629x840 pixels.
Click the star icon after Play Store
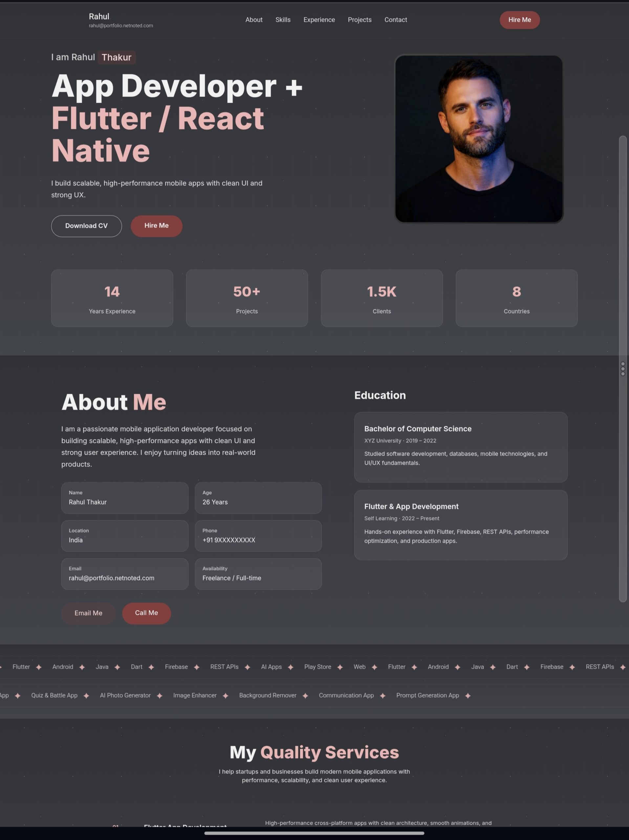(x=340, y=667)
